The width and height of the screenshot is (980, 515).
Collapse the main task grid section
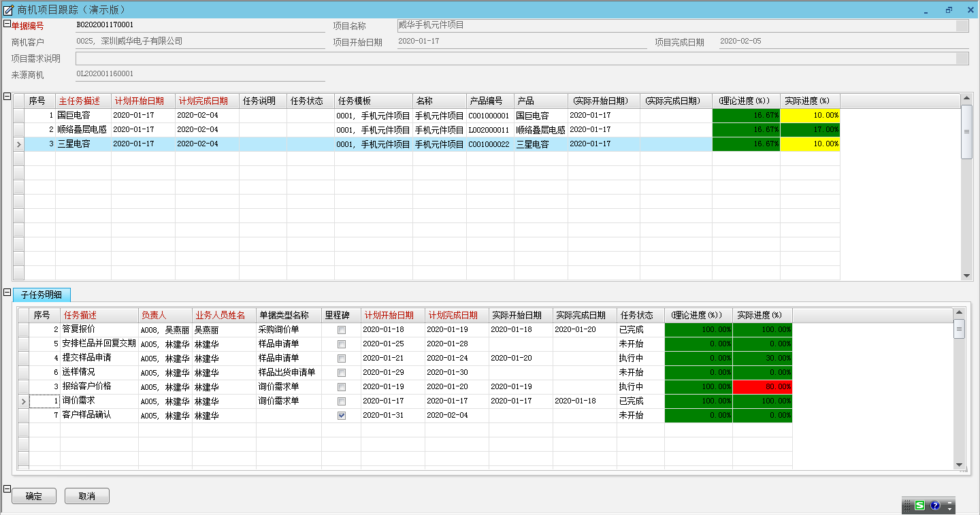coord(7,96)
